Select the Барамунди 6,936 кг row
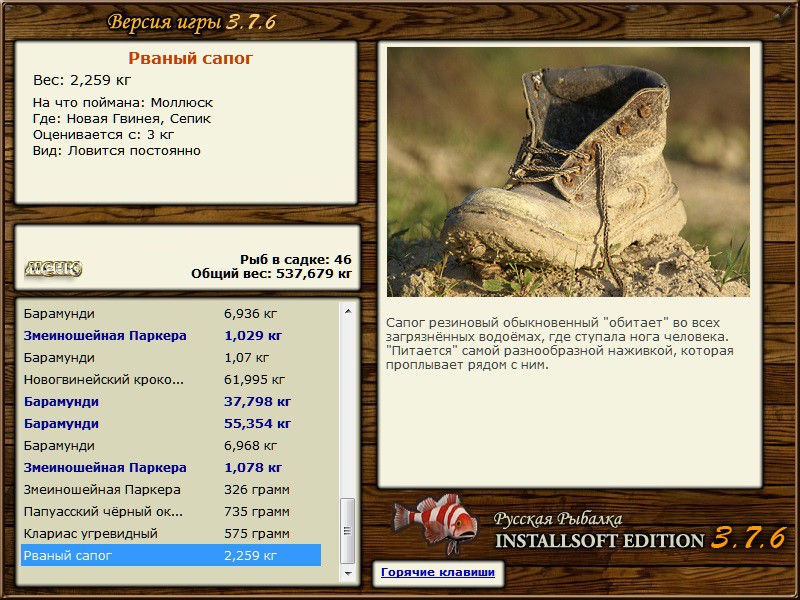Viewport: 800px width, 600px height. point(171,313)
